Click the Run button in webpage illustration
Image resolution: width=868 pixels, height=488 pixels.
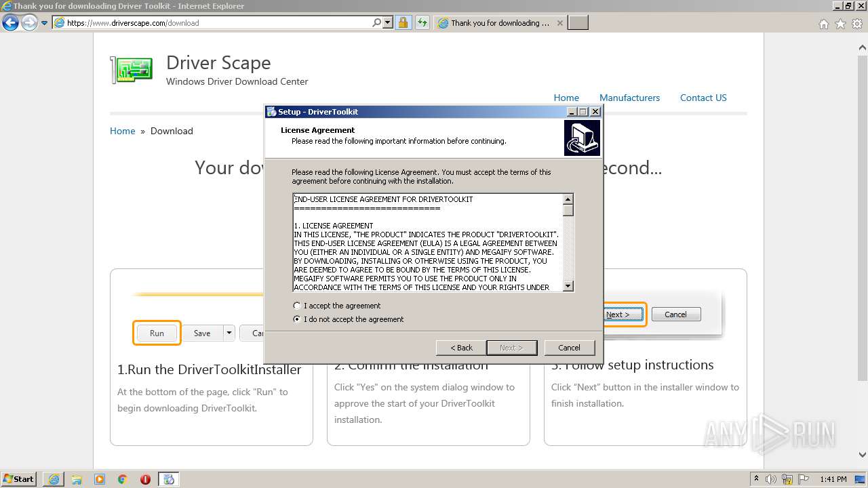[157, 333]
